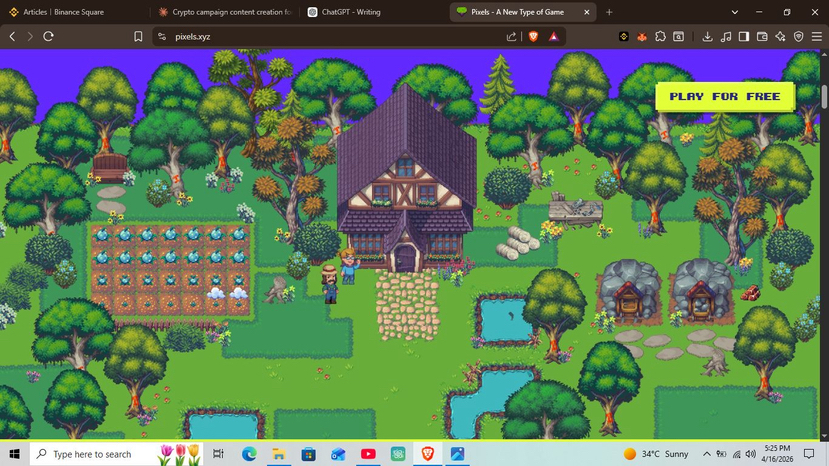Image resolution: width=829 pixels, height=466 pixels.
Task: Open network connection tray icon
Action: tap(736, 454)
